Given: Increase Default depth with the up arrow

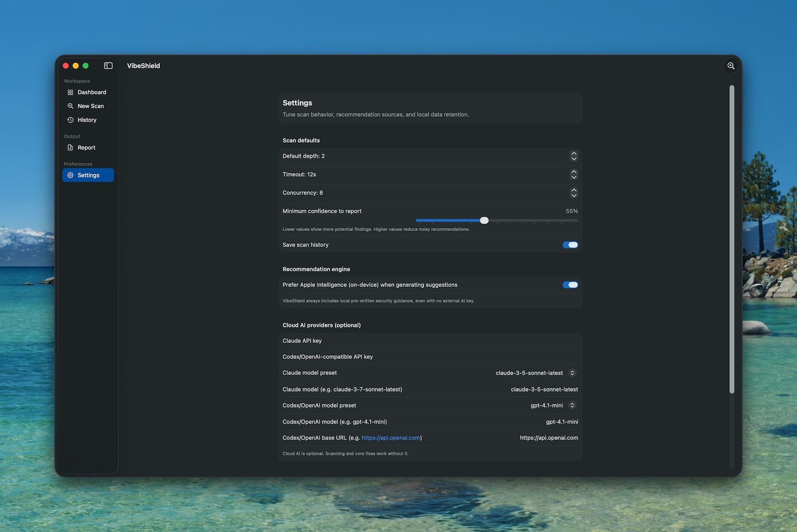Looking at the screenshot, I should 573,154.
